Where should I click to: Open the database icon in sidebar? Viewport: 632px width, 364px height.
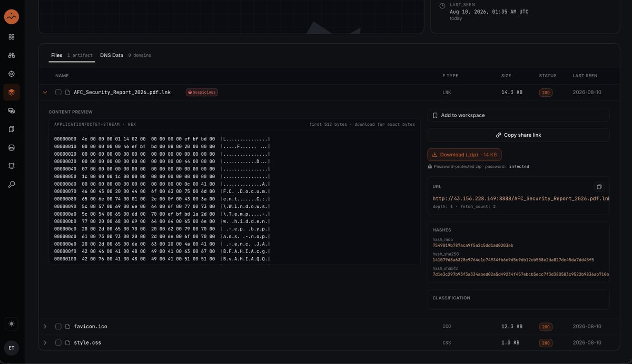(12, 148)
